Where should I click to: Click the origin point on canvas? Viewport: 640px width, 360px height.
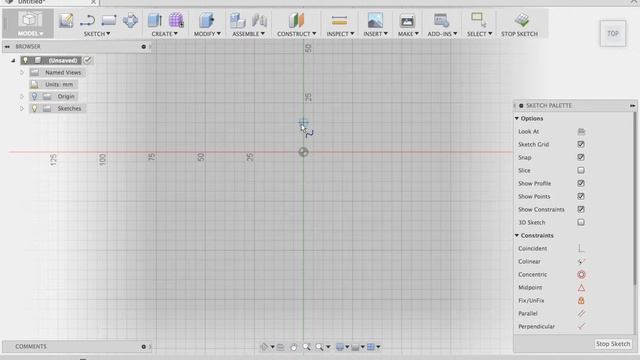[x=303, y=152]
